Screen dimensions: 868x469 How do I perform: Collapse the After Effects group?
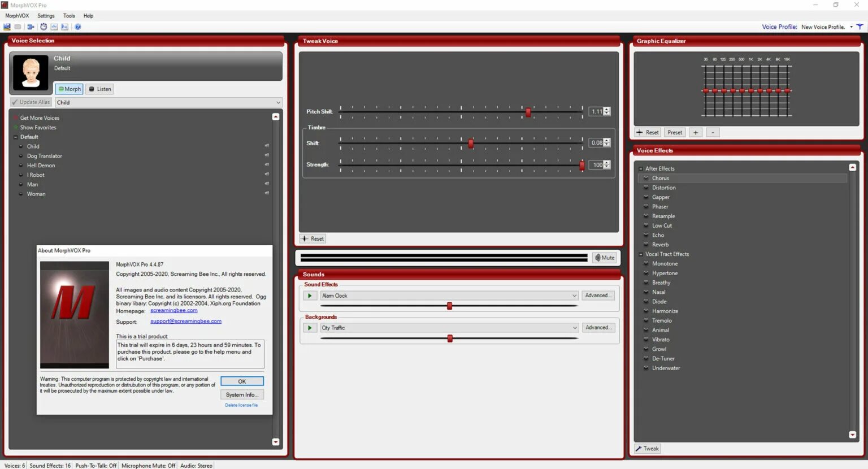(x=640, y=168)
